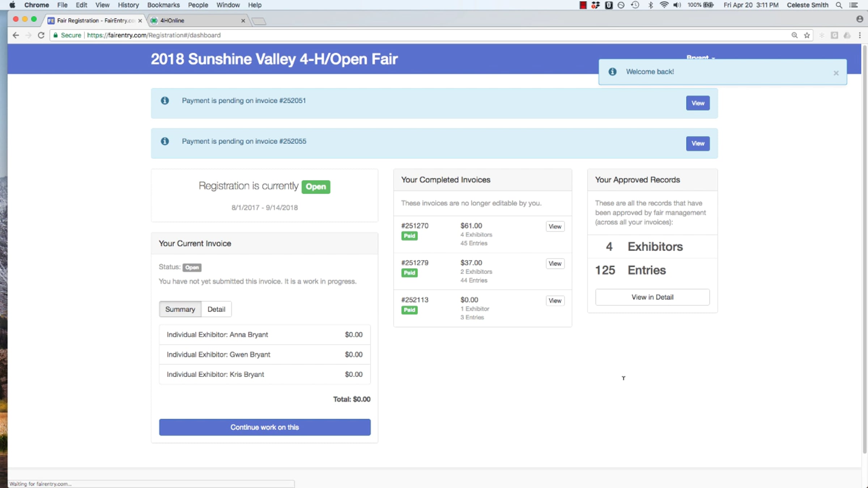Open the Chrome File menu
Screen dimensions: 868x488
click(x=62, y=5)
